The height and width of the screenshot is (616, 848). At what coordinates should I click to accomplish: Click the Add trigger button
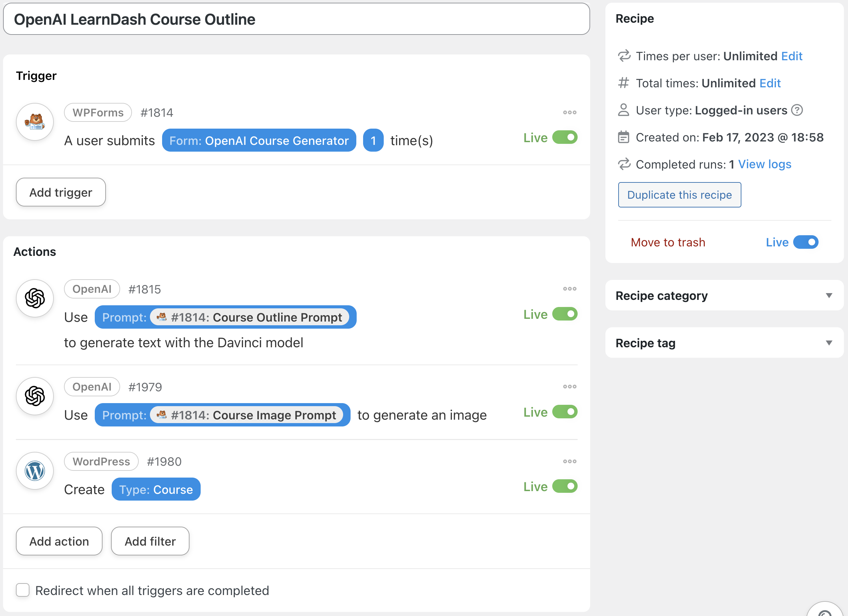(61, 192)
